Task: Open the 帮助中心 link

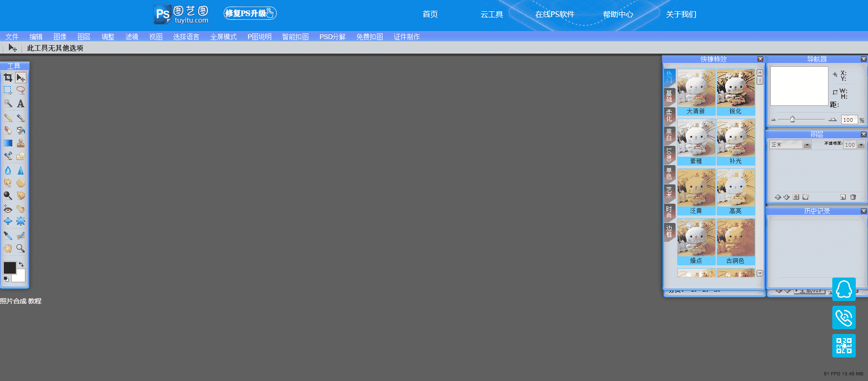Action: click(x=618, y=14)
